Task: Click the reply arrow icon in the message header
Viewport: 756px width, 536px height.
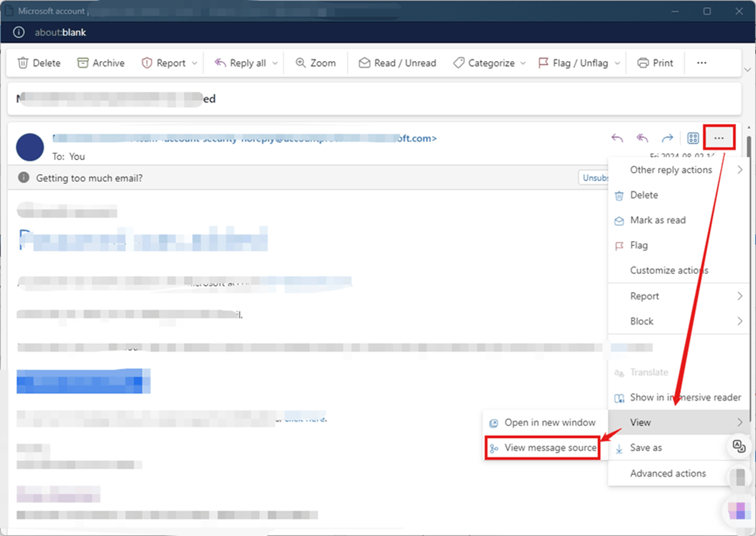Action: click(x=617, y=138)
